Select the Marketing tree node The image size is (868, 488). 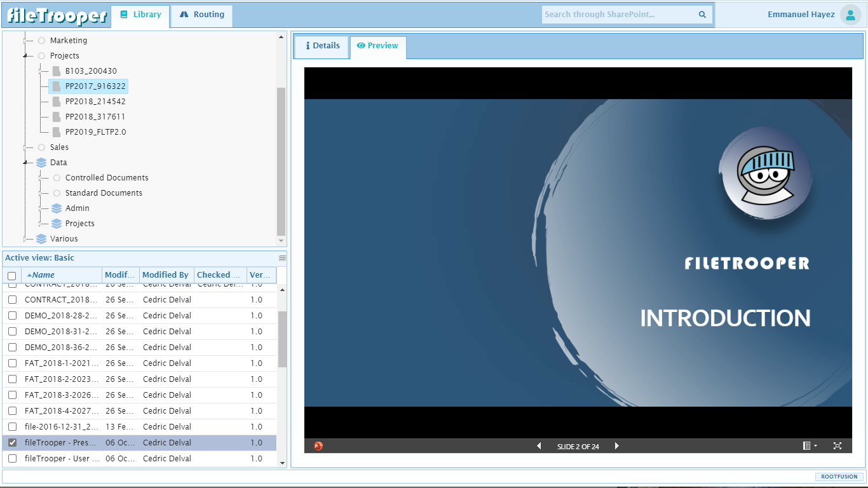pos(69,41)
